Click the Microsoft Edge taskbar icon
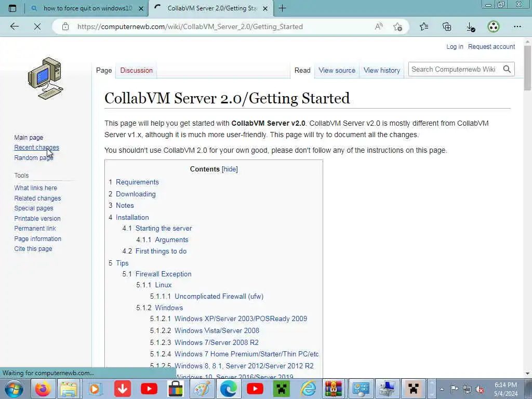This screenshot has width=532, height=399. pos(229,389)
